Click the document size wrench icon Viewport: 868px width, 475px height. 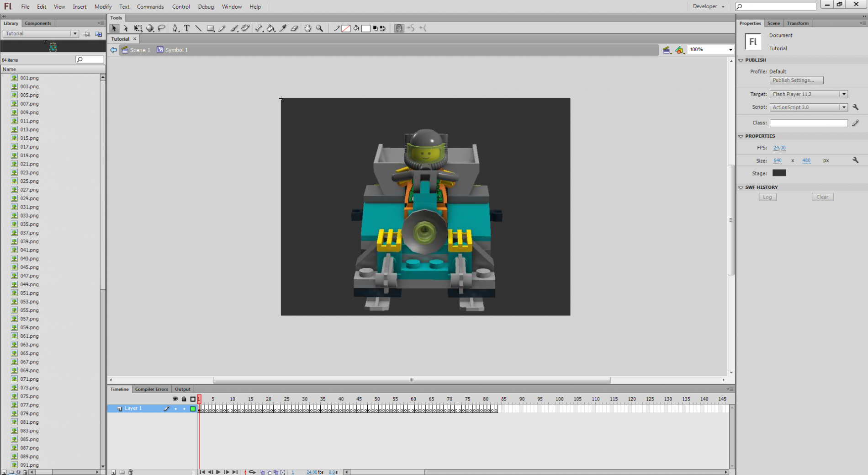(x=856, y=160)
